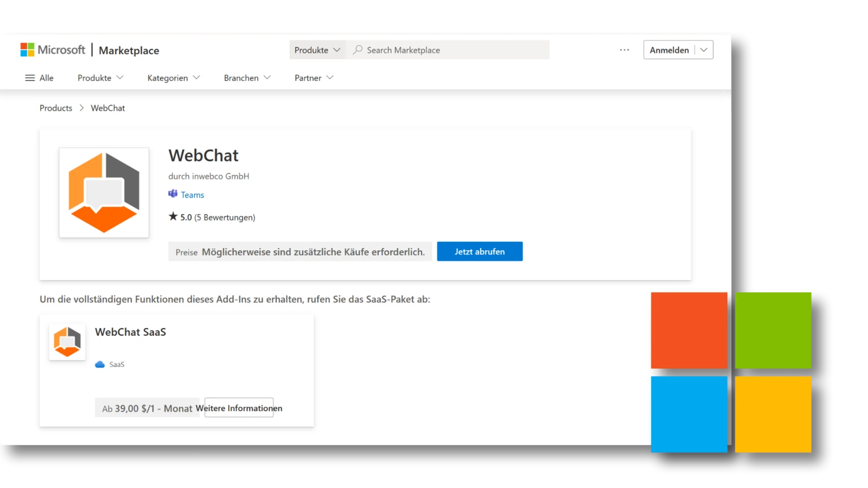Open the hamburger menu next to Alle
The image size is (868, 488).
(x=30, y=78)
